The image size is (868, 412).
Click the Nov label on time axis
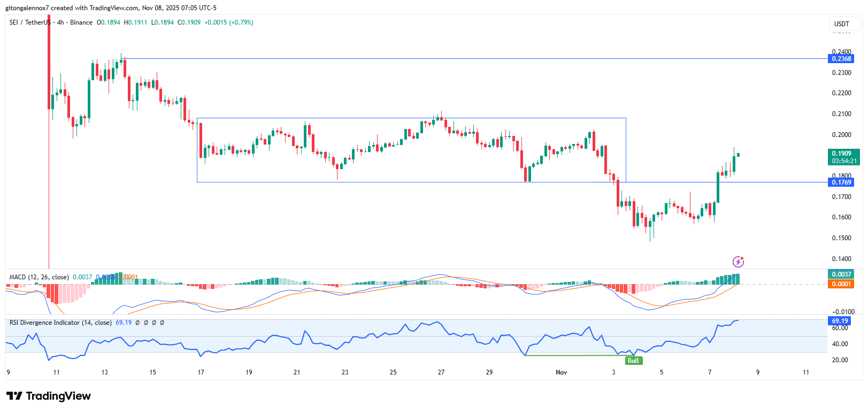[561, 372]
